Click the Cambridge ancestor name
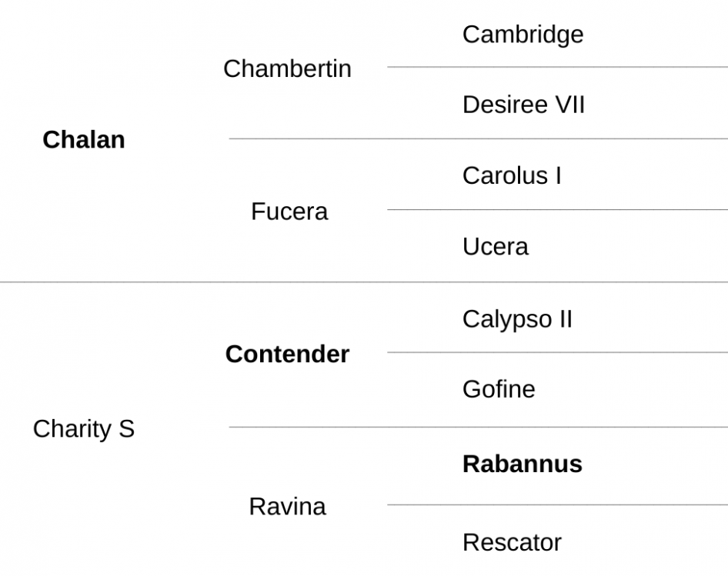This screenshot has height=576, width=728. [x=523, y=35]
